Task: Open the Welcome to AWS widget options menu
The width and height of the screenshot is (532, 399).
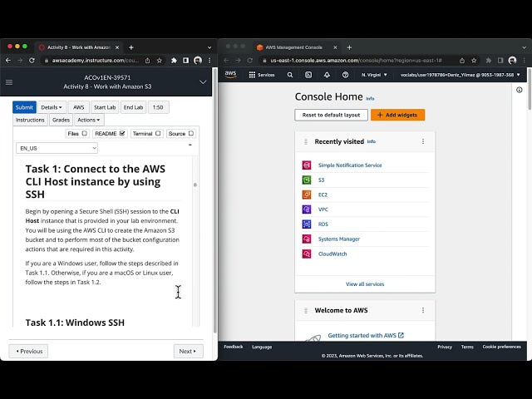Action: coord(423,310)
